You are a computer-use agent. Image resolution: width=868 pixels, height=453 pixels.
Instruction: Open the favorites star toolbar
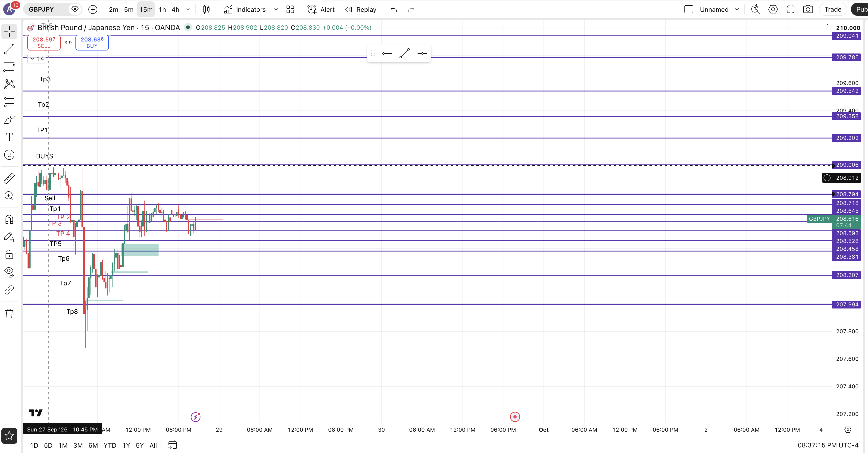[9, 436]
